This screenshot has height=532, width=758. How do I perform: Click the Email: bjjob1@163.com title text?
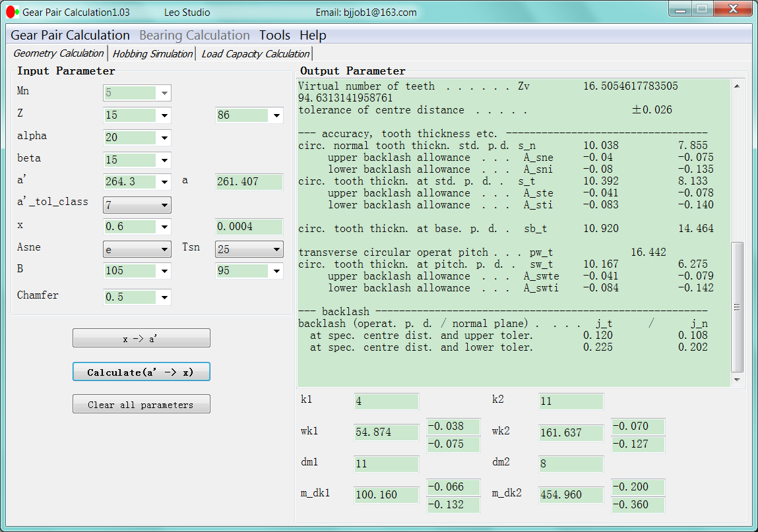366,13
